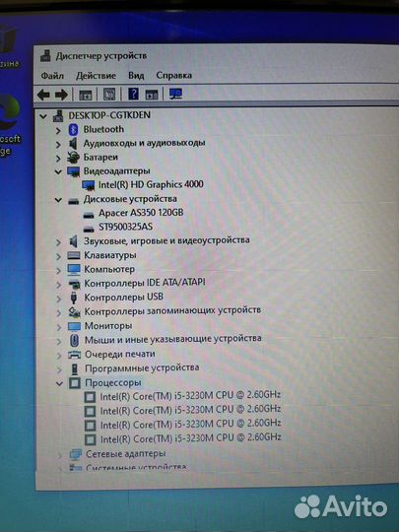Image resolution: width=399 pixels, height=532 pixels.
Task: Open the Действие menu
Action: tap(96, 76)
